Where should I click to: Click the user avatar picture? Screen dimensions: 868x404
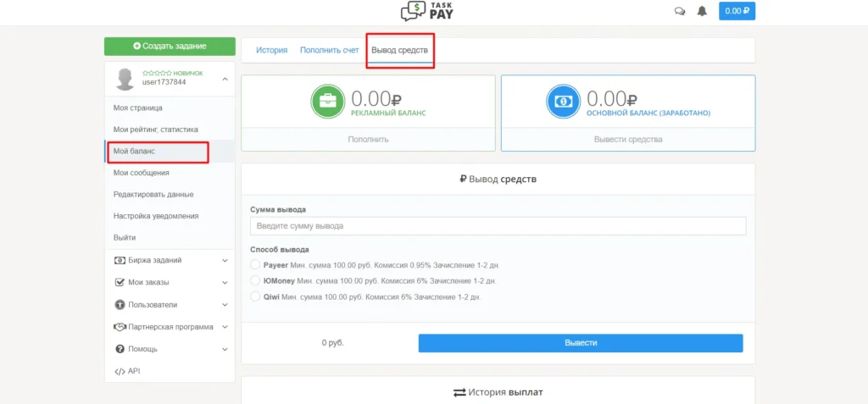click(125, 79)
